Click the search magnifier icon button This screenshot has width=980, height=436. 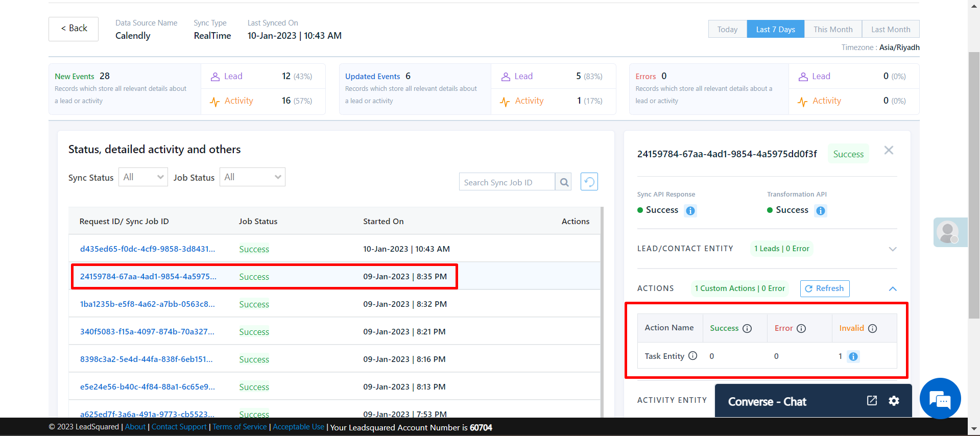click(564, 182)
